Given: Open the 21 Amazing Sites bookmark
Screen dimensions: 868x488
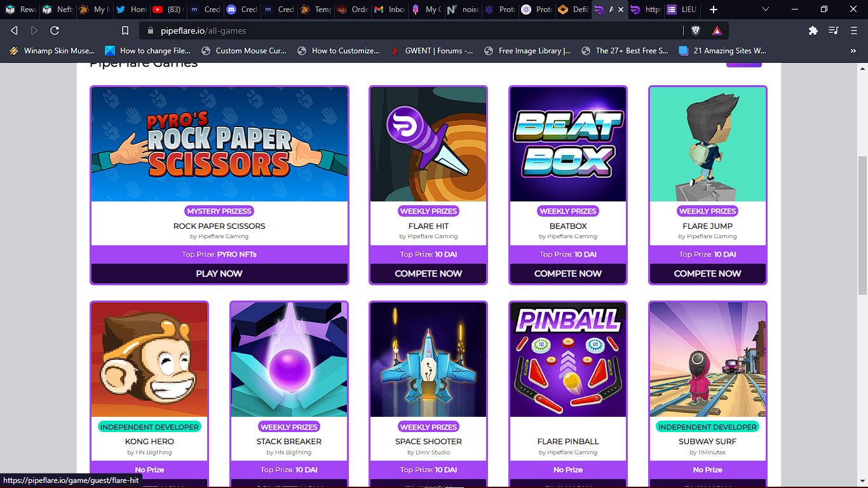Looking at the screenshot, I should [722, 51].
